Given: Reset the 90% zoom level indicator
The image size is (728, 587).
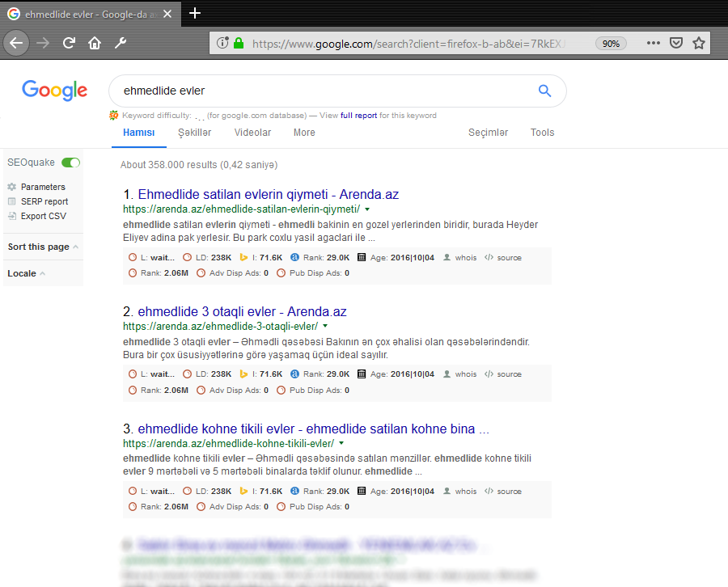Looking at the screenshot, I should tap(611, 44).
